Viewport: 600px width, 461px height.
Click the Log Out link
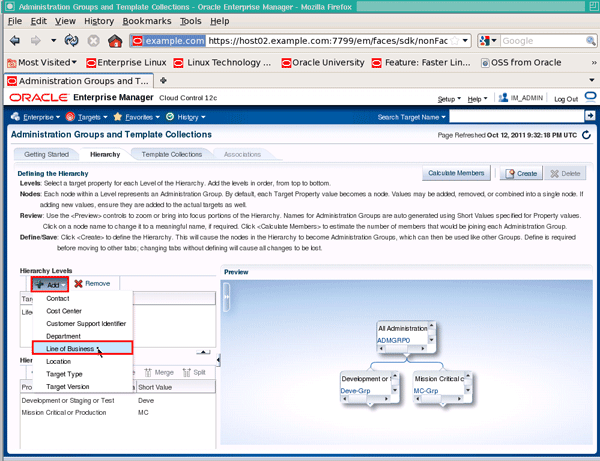pos(566,99)
